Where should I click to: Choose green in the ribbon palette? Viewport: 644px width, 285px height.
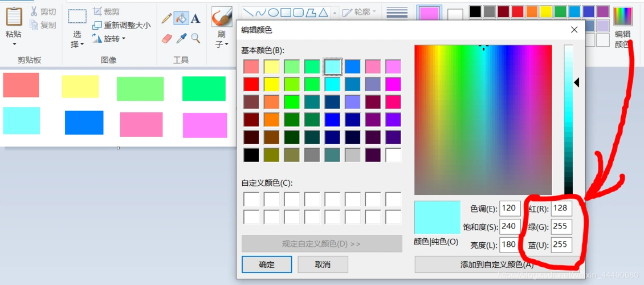pos(560,11)
